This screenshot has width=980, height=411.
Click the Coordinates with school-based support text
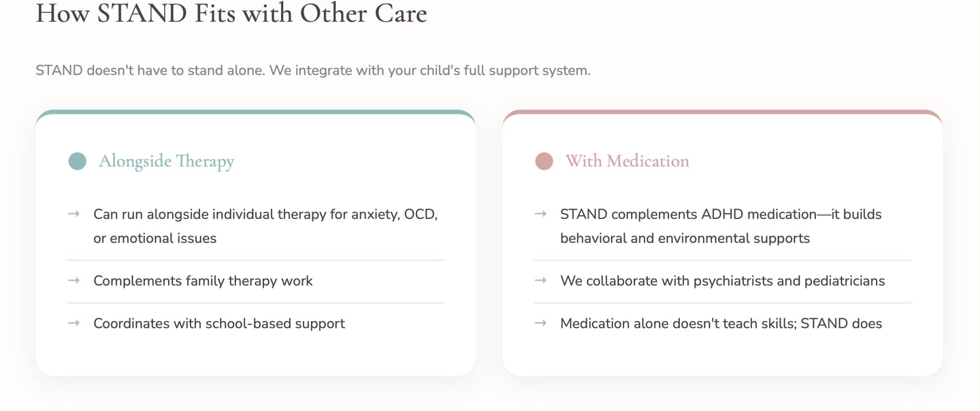click(219, 323)
